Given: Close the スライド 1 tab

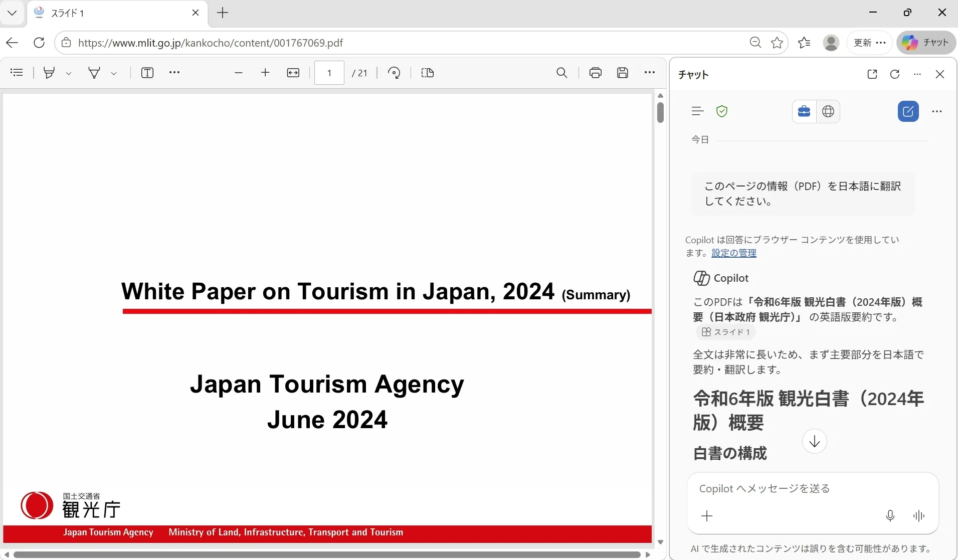Looking at the screenshot, I should [x=196, y=13].
